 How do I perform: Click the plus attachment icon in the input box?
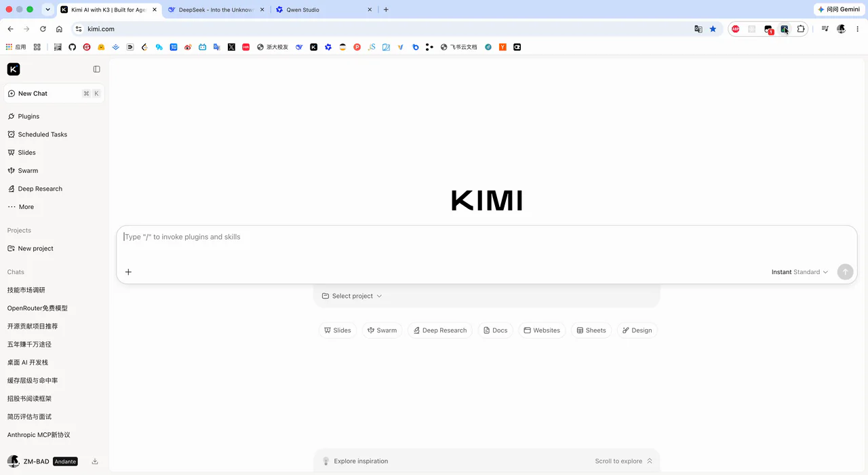128,272
